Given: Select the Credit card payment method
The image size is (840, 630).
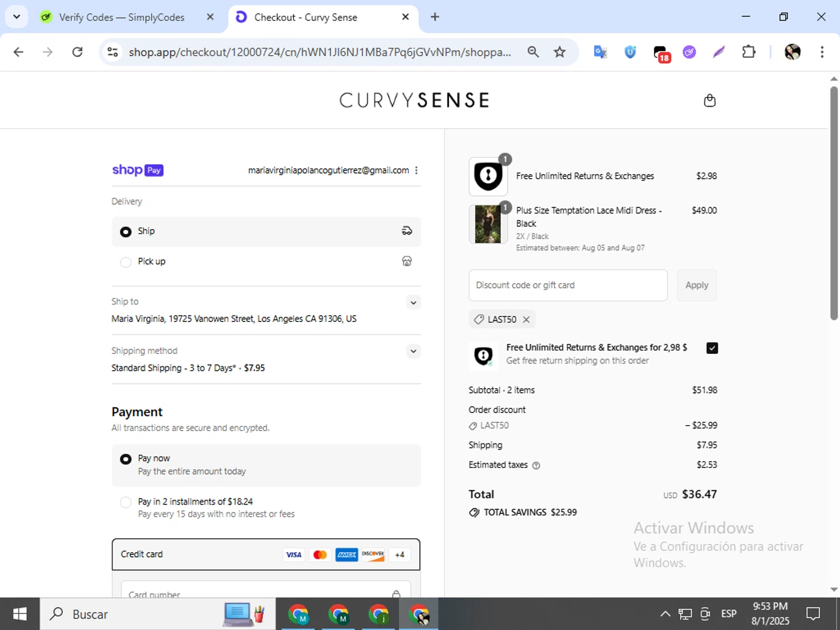Looking at the screenshot, I should click(x=266, y=554).
